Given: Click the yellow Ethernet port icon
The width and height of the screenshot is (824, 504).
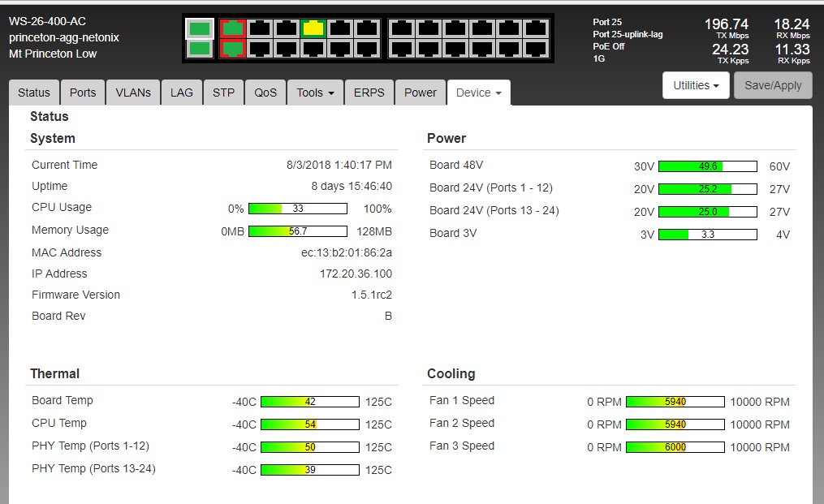Looking at the screenshot, I should click(313, 29).
